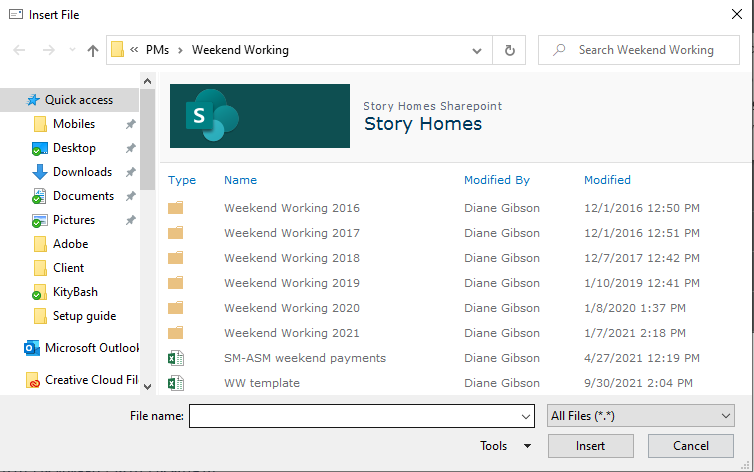Click Excel icon for SM-ASM weekend payments
Screen dimensions: 754x472
tap(176, 358)
